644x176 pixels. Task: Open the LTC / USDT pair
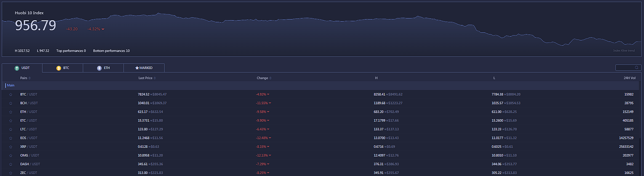(28, 129)
